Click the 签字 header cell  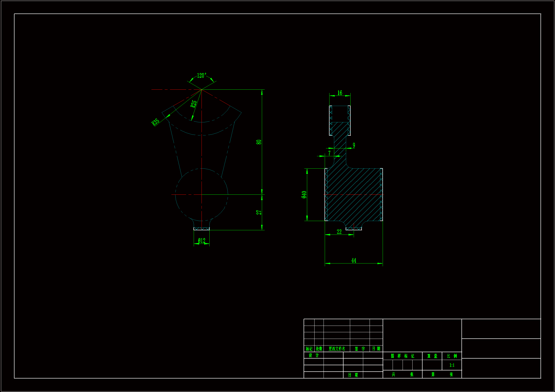coord(360,349)
